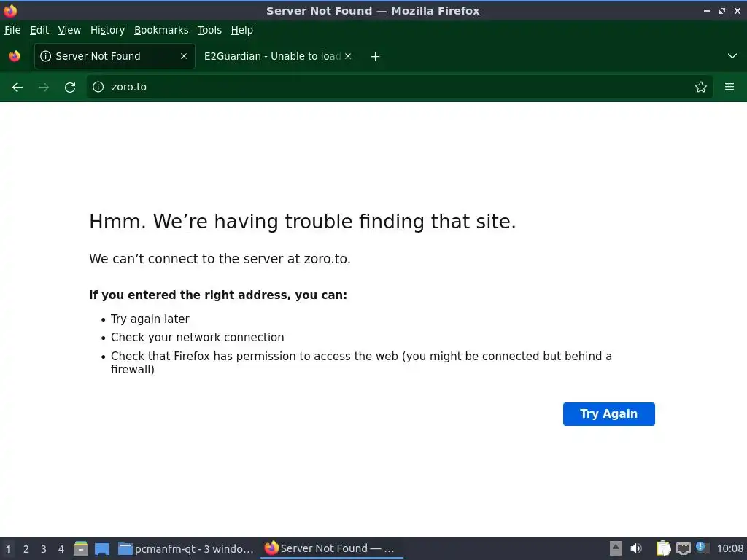
Task: Open the Edit menu
Action: tap(39, 30)
